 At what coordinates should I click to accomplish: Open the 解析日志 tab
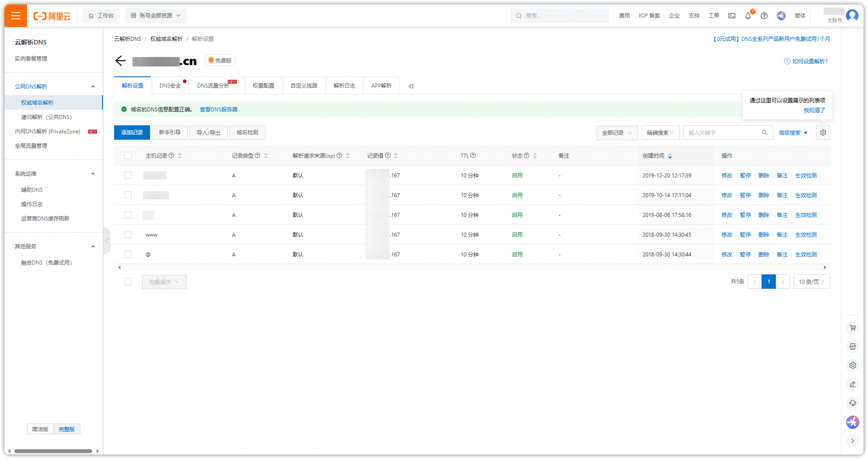pos(344,86)
